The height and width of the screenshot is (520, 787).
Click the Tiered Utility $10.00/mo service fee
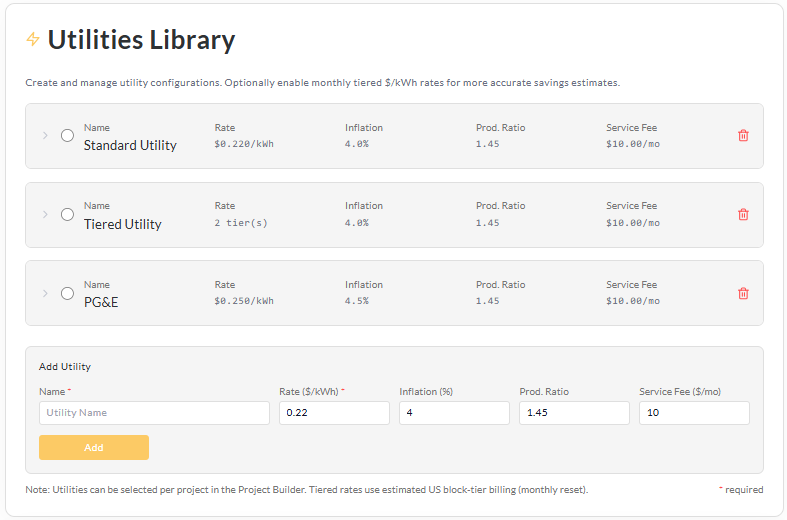click(x=633, y=223)
